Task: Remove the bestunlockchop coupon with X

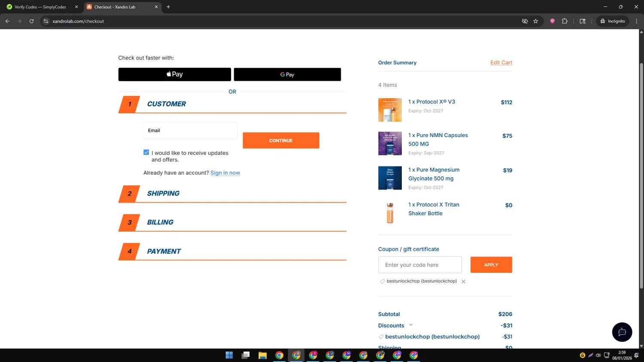Action: [x=463, y=282]
